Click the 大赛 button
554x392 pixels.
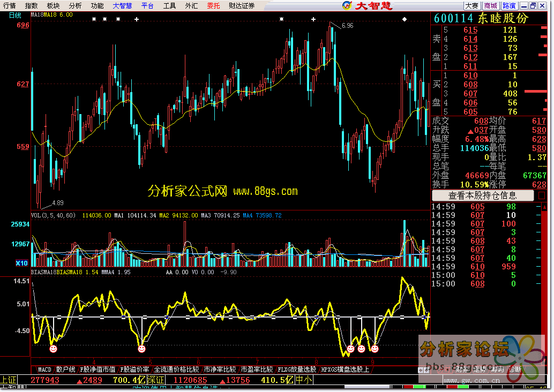tap(471, 6)
